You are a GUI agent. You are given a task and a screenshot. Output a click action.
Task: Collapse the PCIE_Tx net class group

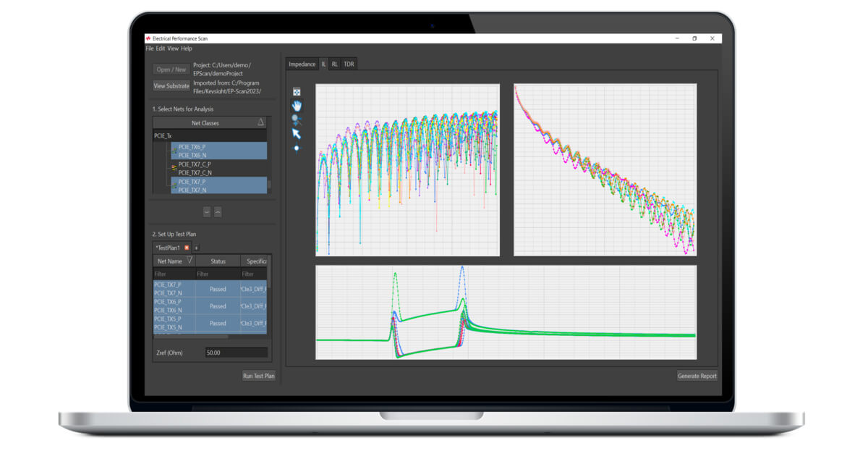(163, 136)
